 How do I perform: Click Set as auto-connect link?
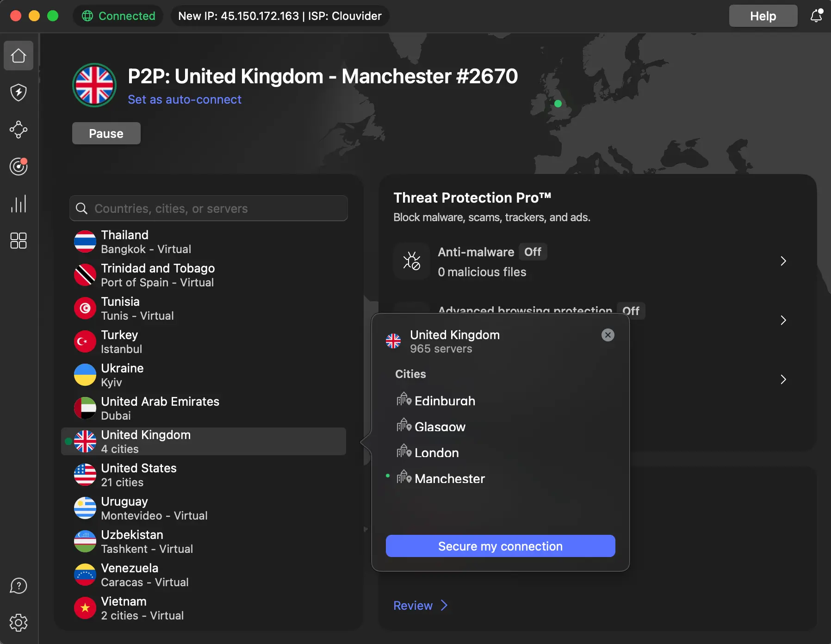184,99
